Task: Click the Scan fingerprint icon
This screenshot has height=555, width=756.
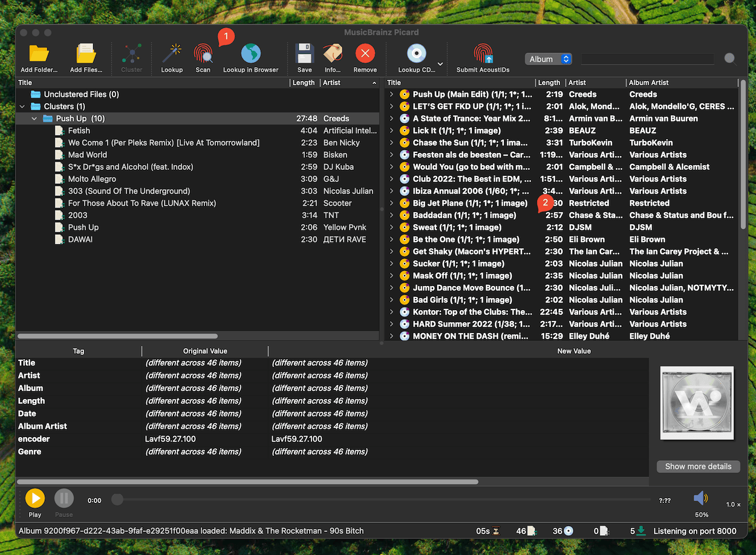Action: coord(203,55)
